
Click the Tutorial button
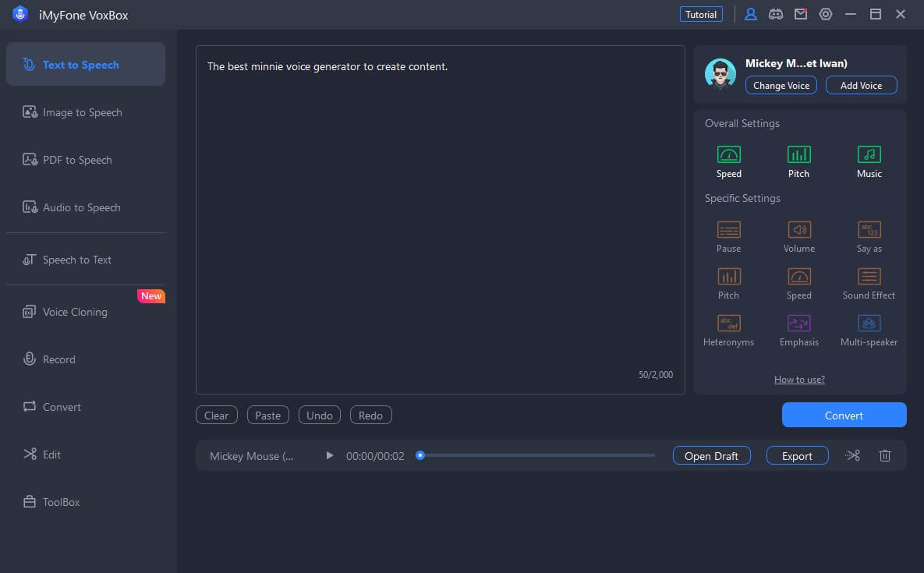(701, 14)
